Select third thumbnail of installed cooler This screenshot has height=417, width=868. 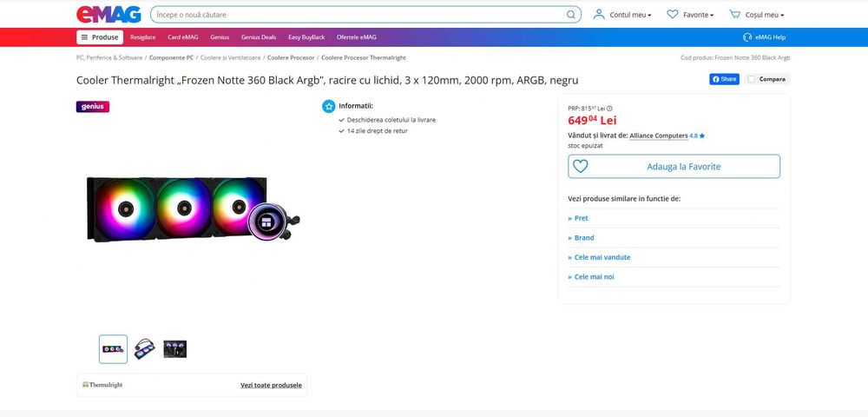coord(175,349)
